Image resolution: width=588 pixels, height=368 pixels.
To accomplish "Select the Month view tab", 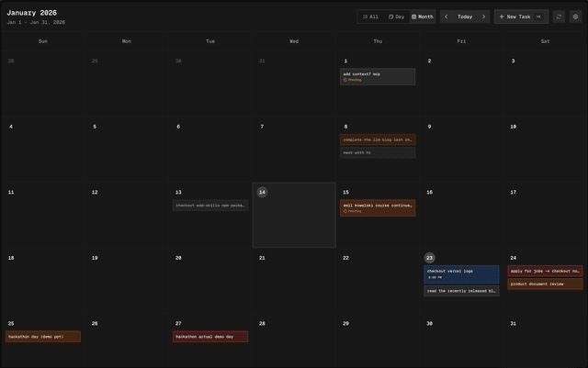I will tap(422, 17).
